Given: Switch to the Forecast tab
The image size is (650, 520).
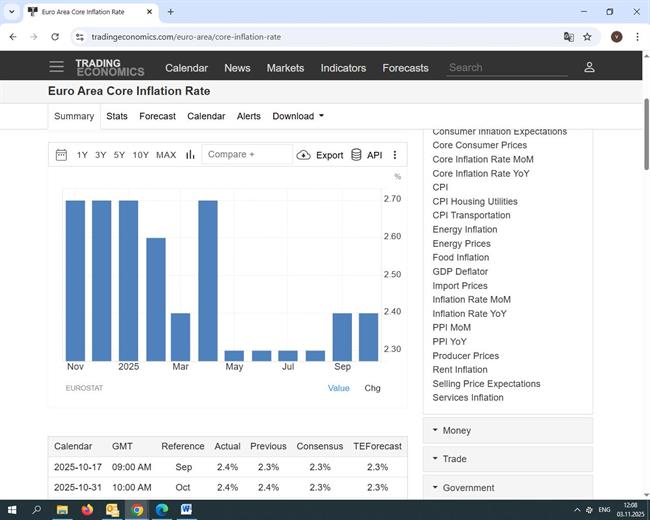Looking at the screenshot, I should [157, 116].
